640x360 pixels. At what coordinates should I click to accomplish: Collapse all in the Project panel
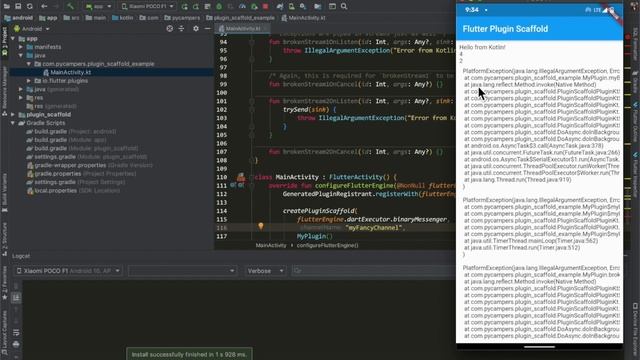point(182,29)
